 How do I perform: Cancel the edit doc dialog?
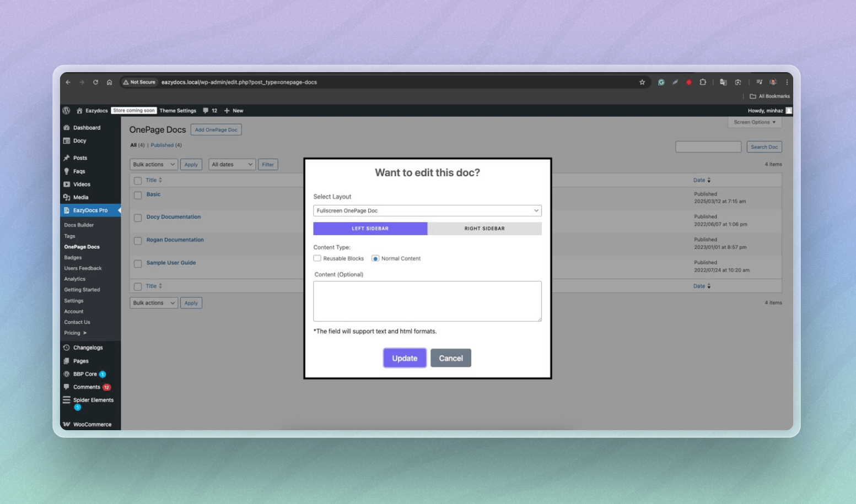point(450,358)
